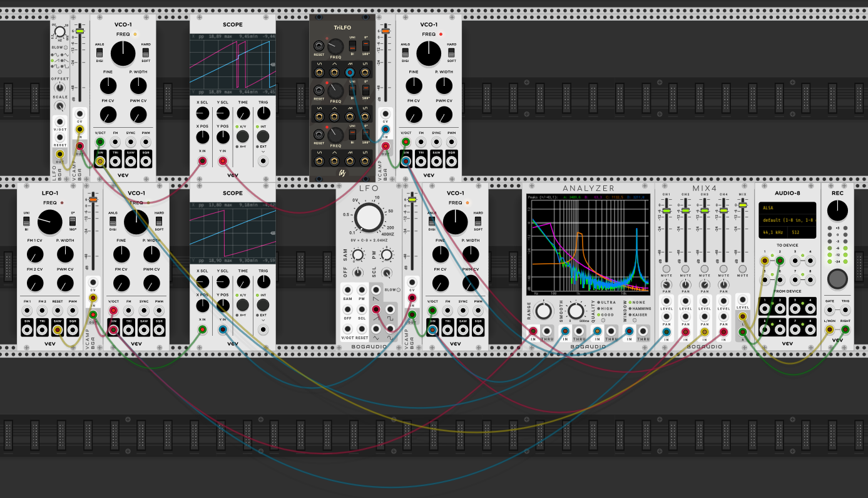Click the Bogaudio LFO OFF input jack
This screenshot has width=868, height=498.
click(347, 309)
